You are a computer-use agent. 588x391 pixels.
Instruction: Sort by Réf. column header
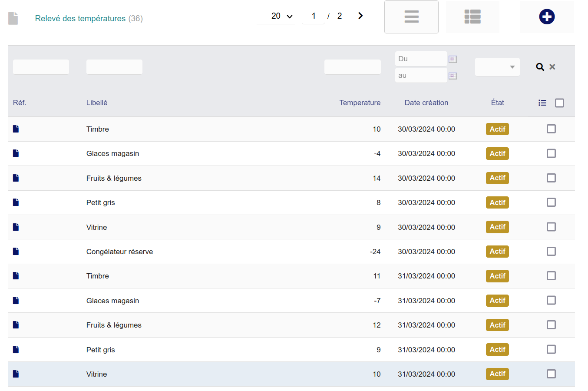pyautogui.click(x=20, y=103)
